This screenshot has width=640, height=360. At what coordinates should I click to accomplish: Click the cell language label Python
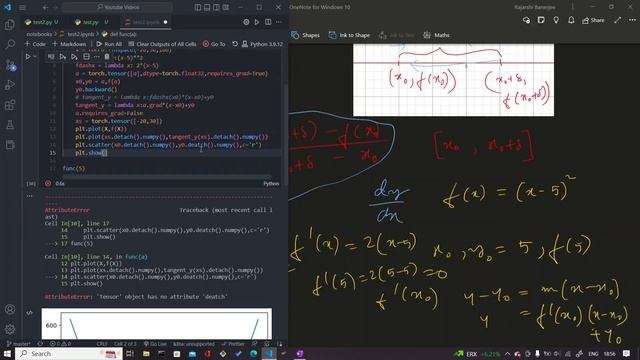coord(271,184)
